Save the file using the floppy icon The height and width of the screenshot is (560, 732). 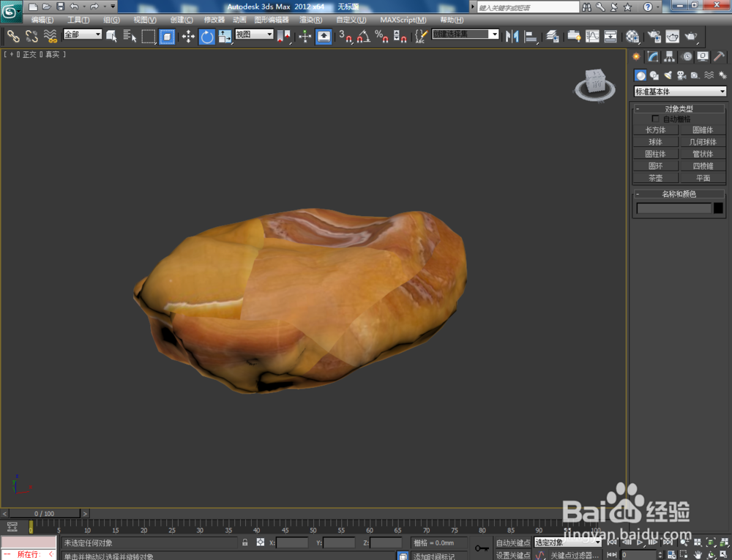pyautogui.click(x=61, y=7)
